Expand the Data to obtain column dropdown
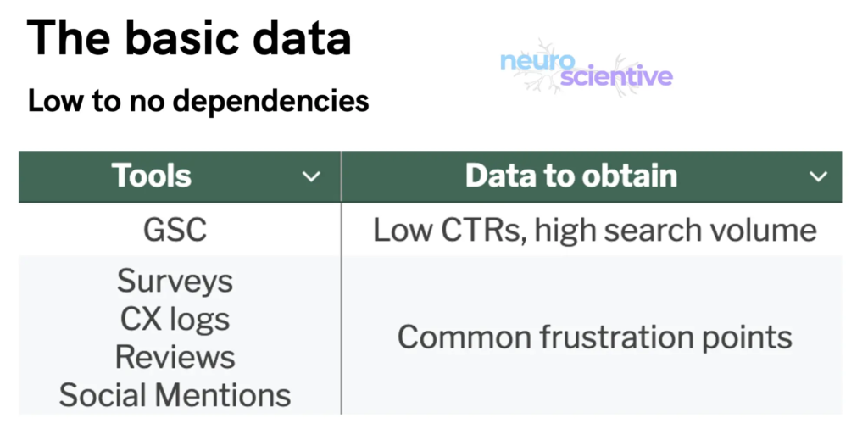The width and height of the screenshot is (868, 446). click(x=818, y=177)
